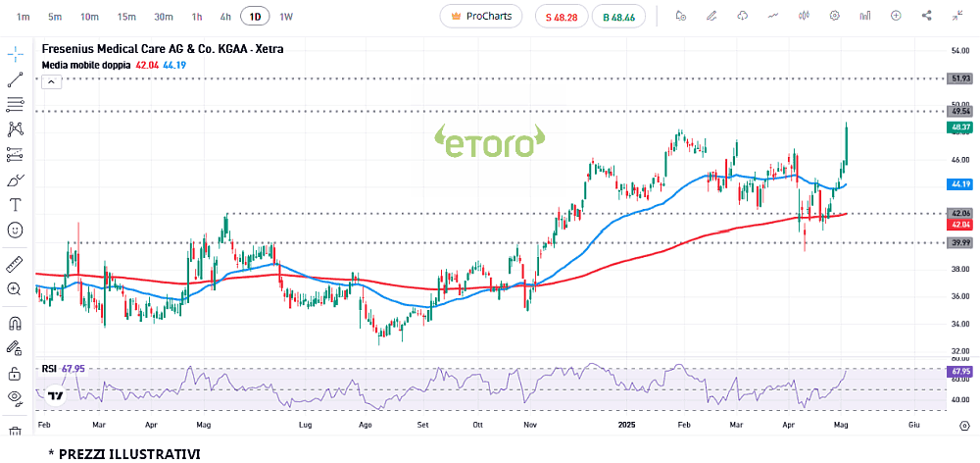Hide all drawings with eye icon

click(x=15, y=398)
